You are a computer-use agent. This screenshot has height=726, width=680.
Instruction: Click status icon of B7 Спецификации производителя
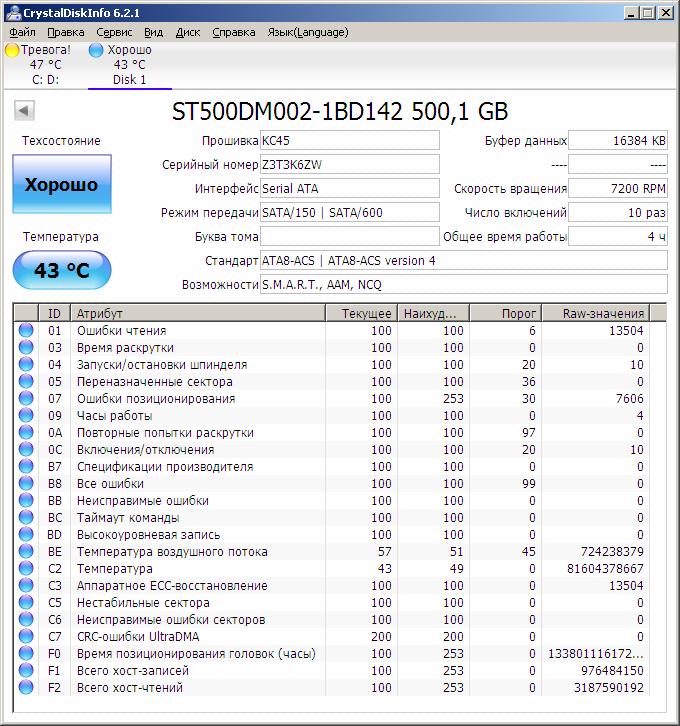point(26,466)
